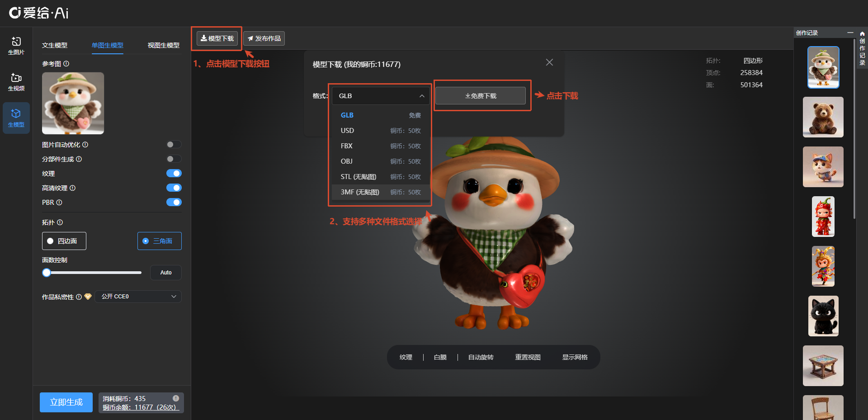The width and height of the screenshot is (868, 420).
Task: Choose the USD format option
Action: (x=381, y=131)
